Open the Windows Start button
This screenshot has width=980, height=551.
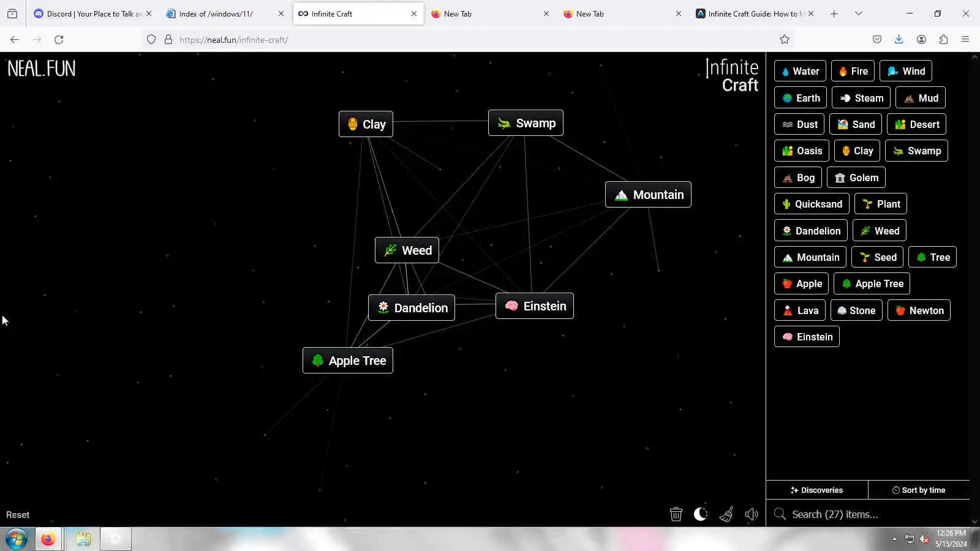(17, 539)
